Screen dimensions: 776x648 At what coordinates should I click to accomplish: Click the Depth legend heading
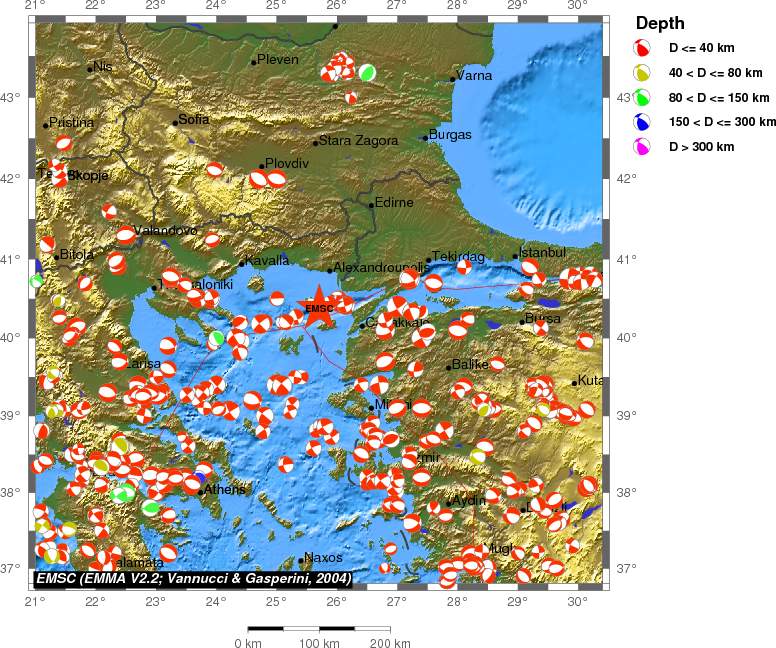point(659,24)
